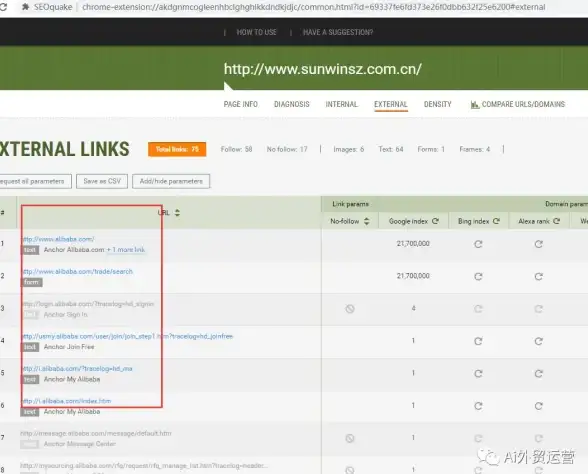Click the Save as CSV button
Screen dimensions: 588x474
(102, 182)
